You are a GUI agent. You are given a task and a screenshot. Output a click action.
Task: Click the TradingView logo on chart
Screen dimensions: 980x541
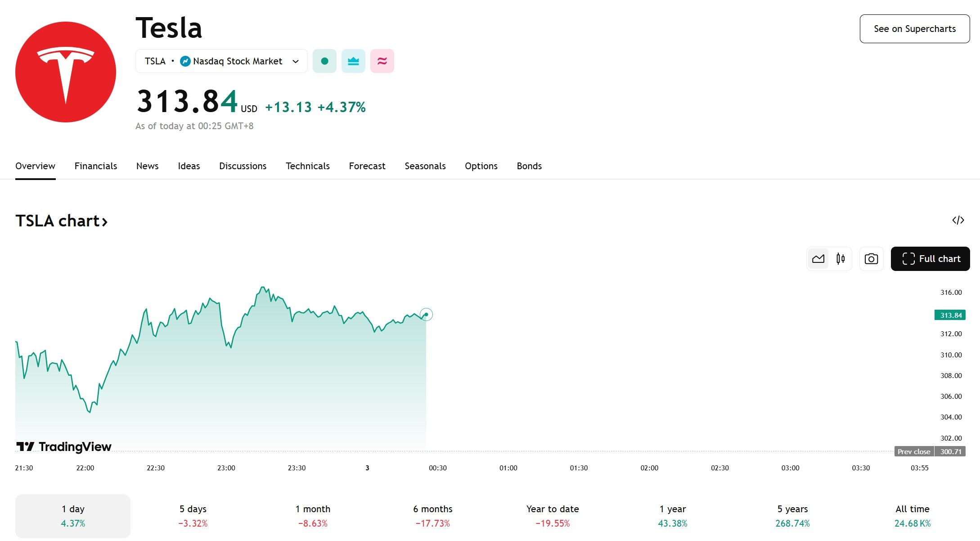click(x=64, y=446)
